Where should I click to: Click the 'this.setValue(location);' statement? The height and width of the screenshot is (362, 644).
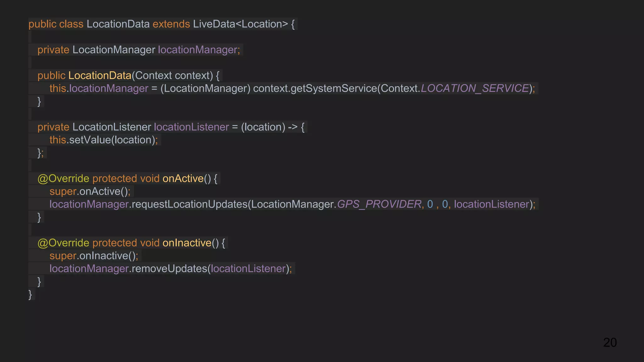(104, 140)
